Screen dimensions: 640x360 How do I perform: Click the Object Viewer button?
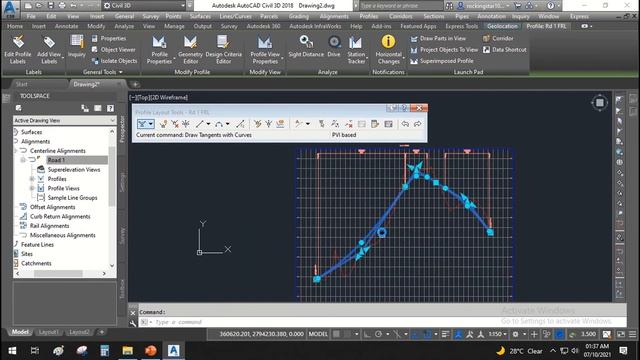pos(113,50)
